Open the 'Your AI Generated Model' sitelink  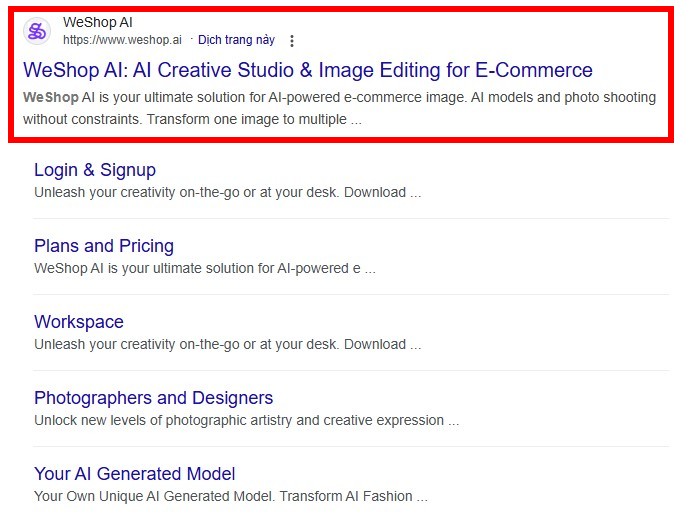pos(135,474)
